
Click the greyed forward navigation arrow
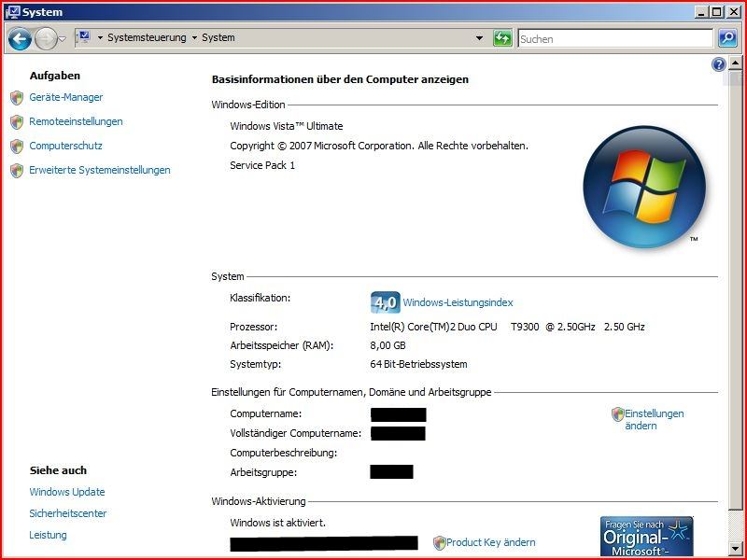46,38
